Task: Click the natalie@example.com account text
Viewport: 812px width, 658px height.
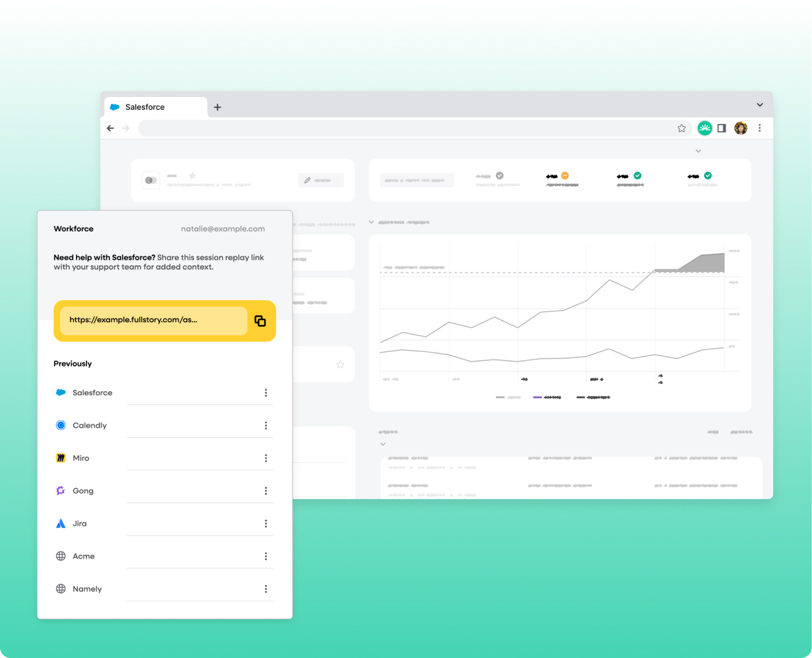Action: [223, 229]
